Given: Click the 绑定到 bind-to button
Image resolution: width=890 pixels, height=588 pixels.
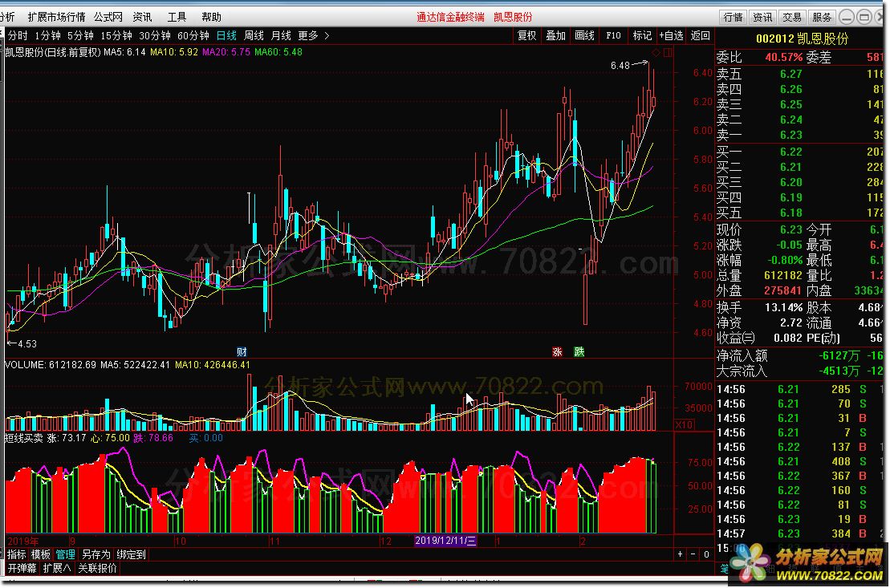Looking at the screenshot, I should (131, 554).
